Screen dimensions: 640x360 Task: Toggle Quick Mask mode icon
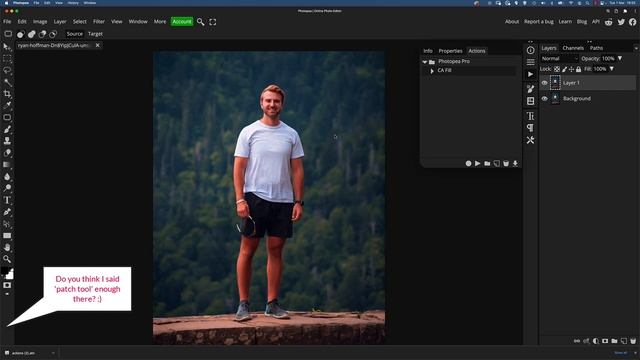pos(7,285)
